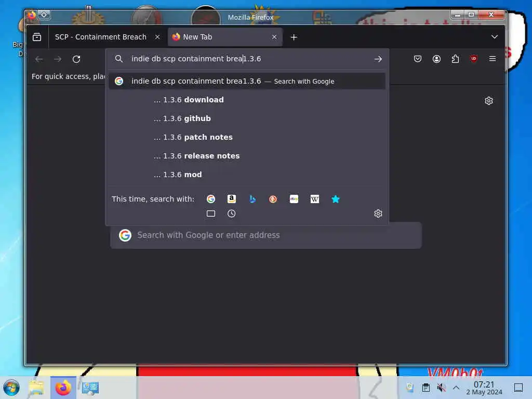Screen dimensions: 532x399
Task: Search this time with eBay
Action: pos(294,199)
